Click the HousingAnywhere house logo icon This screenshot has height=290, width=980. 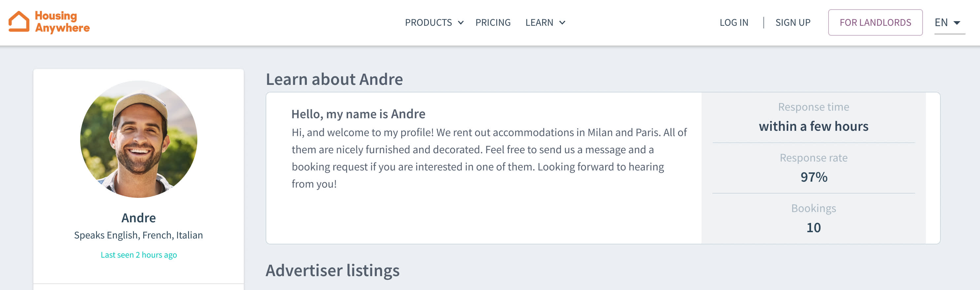pyautogui.click(x=18, y=21)
